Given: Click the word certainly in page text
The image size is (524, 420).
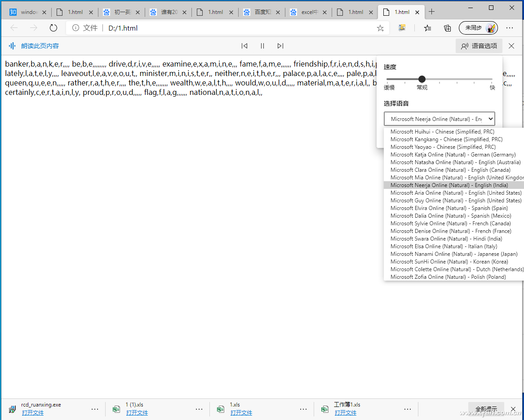Looking at the screenshot, I should [20, 92].
